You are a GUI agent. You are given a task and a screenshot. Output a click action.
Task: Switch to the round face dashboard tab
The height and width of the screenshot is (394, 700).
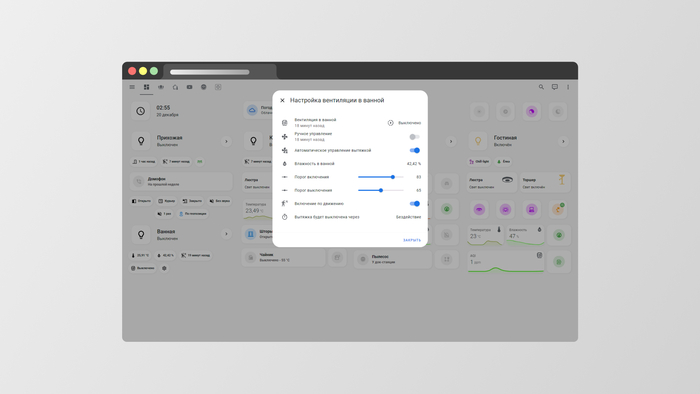tap(204, 87)
